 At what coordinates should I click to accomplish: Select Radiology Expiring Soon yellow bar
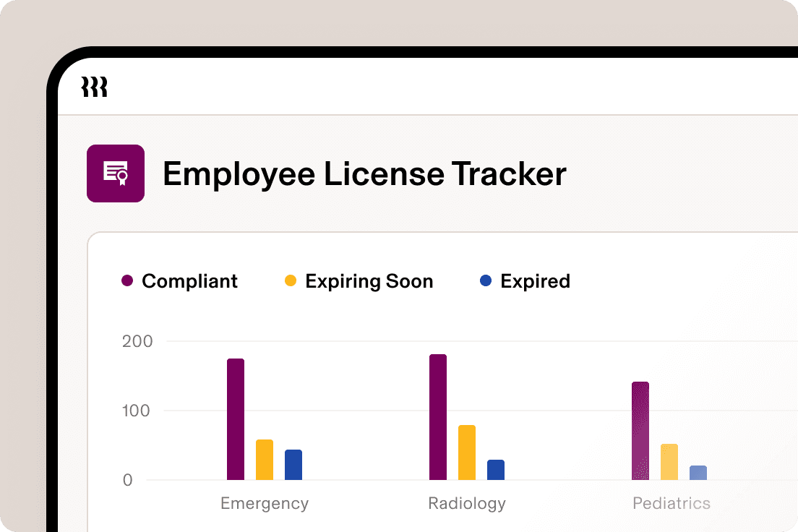coord(467,452)
